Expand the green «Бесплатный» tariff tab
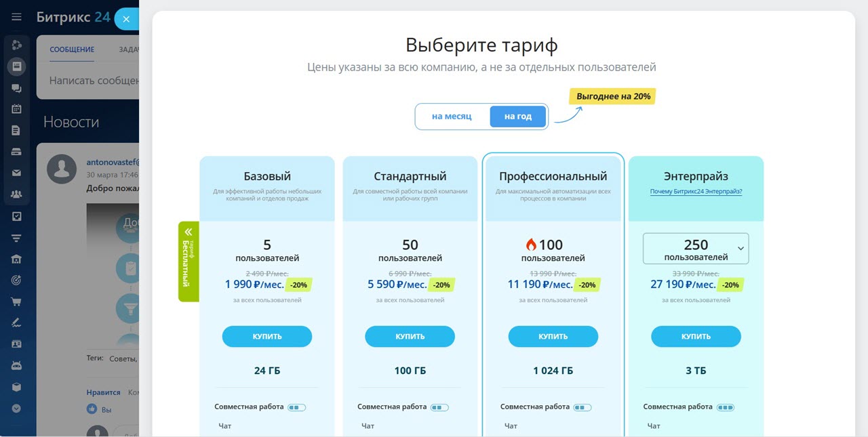The width and height of the screenshot is (868, 437). coord(189,262)
